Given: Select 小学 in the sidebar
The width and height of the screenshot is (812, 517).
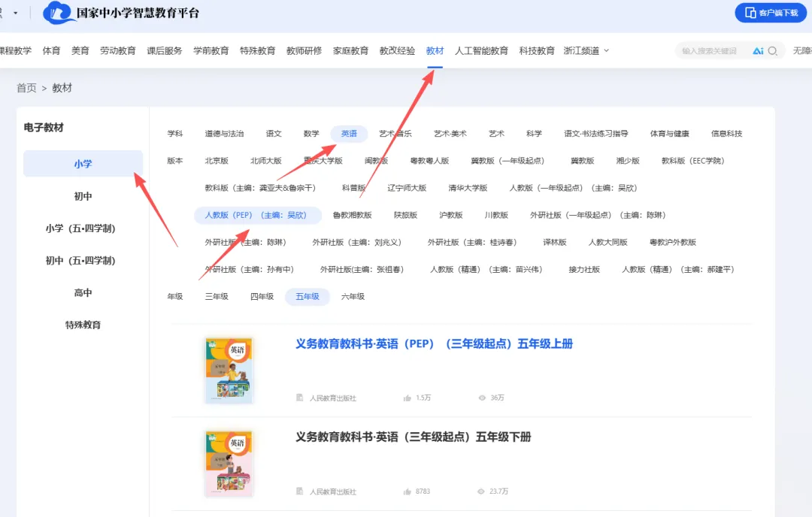Looking at the screenshot, I should tap(83, 164).
